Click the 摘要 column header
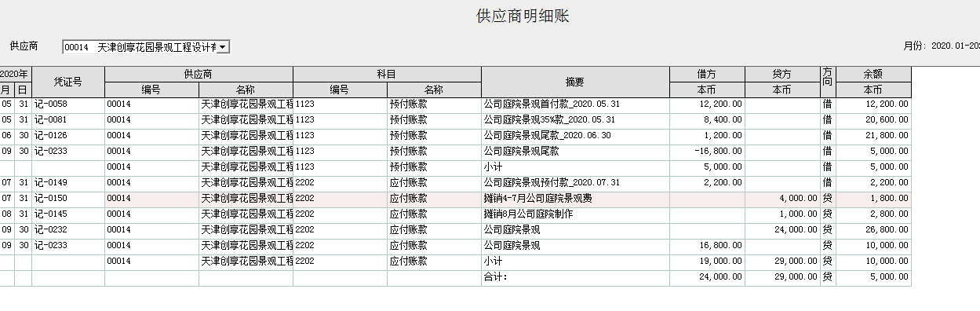980x311 pixels. tap(575, 82)
